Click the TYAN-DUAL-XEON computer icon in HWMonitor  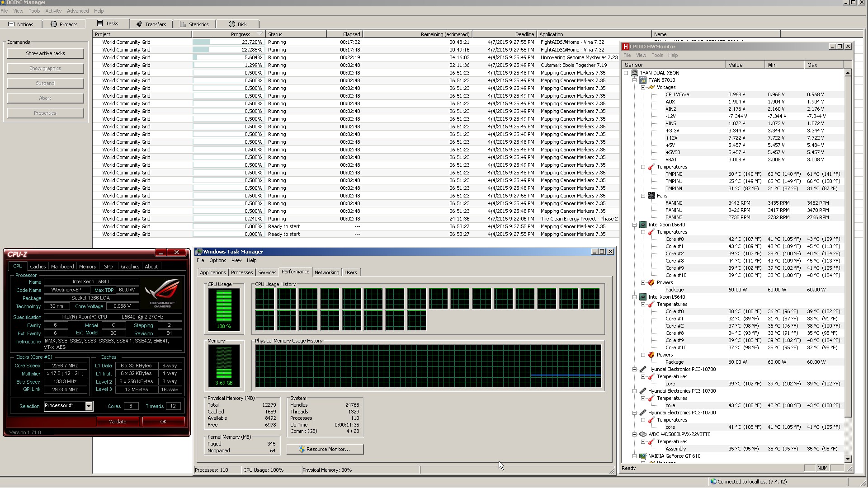point(634,73)
